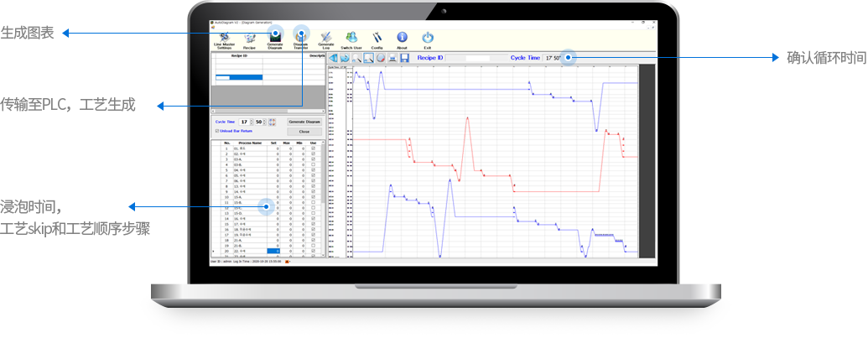The image size is (868, 338).
Task: Toggle the Unload Bar Return checkbox
Action: [x=218, y=131]
